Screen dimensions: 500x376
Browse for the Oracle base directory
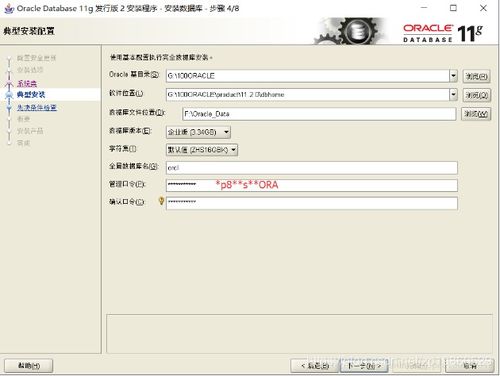tap(477, 76)
